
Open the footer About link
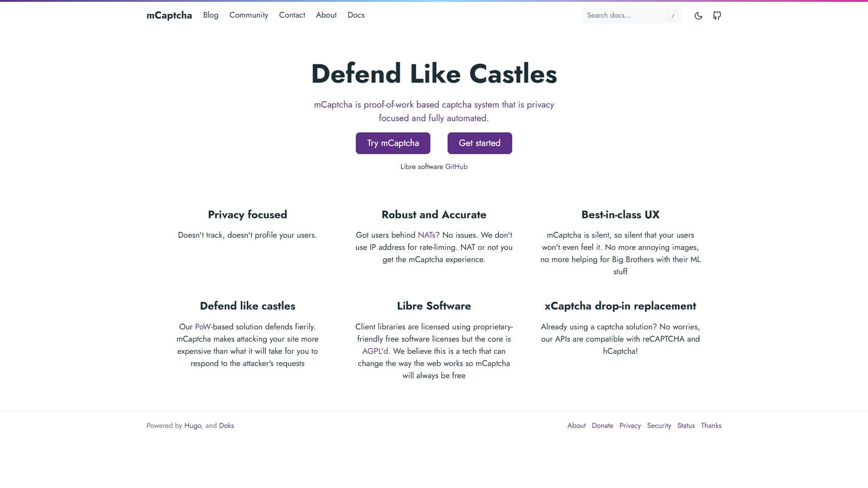(x=576, y=426)
